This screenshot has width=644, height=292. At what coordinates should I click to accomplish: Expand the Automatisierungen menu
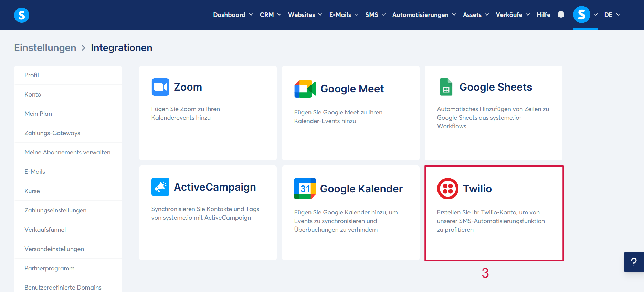pyautogui.click(x=424, y=15)
